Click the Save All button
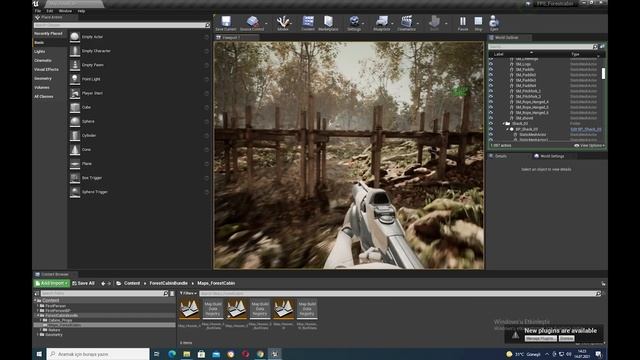The width and height of the screenshot is (640, 360). 83,283
